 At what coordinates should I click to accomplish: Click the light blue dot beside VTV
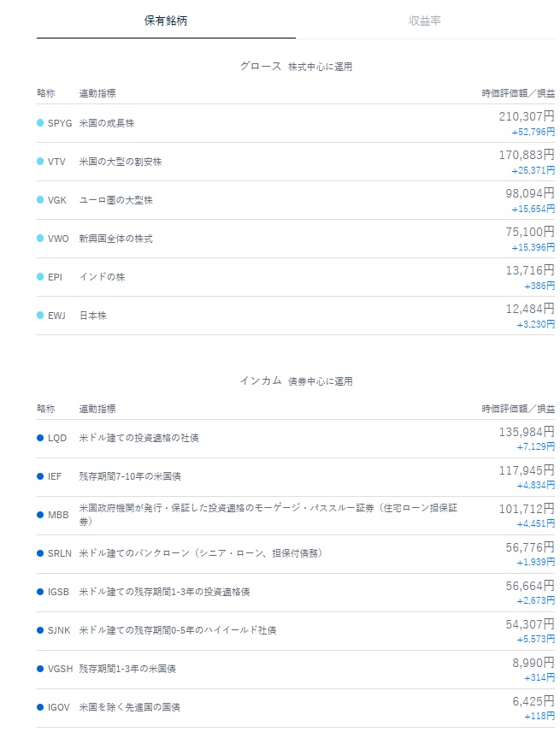tap(40, 162)
